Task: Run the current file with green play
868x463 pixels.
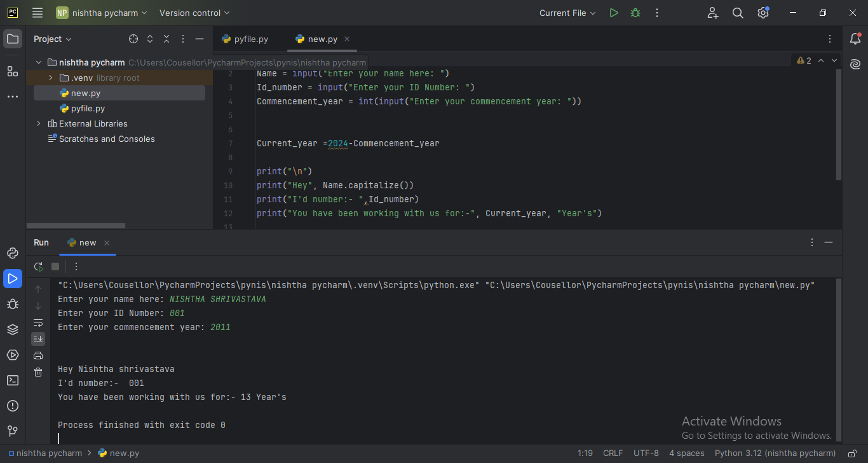Action: (x=614, y=13)
